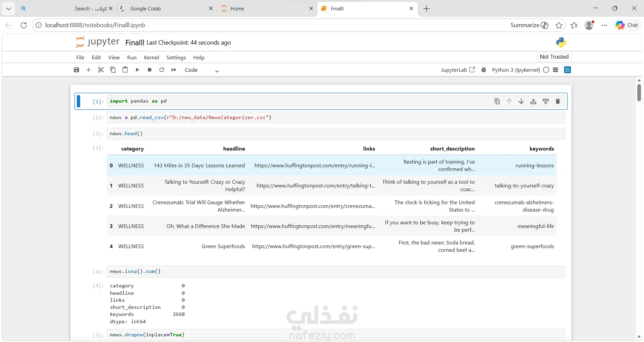Insert a cell below with plus icon
Image resolution: width=644 pixels, height=342 pixels.
pos(89,70)
